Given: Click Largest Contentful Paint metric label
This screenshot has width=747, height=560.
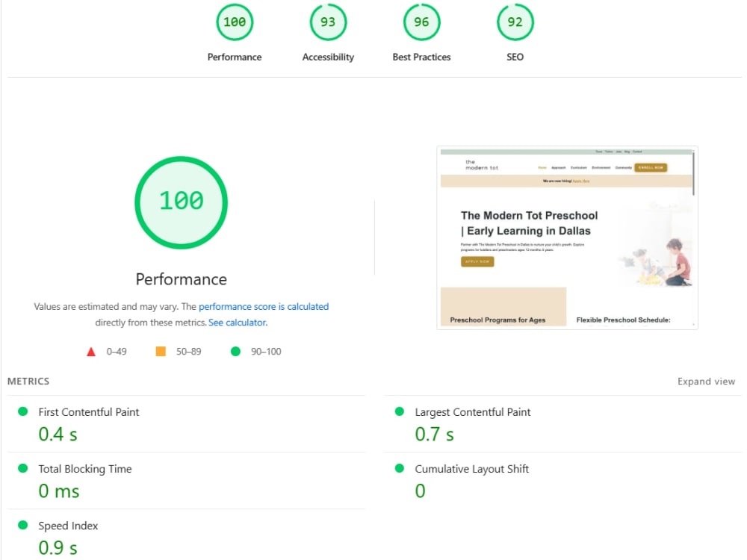Looking at the screenshot, I should pos(473,412).
